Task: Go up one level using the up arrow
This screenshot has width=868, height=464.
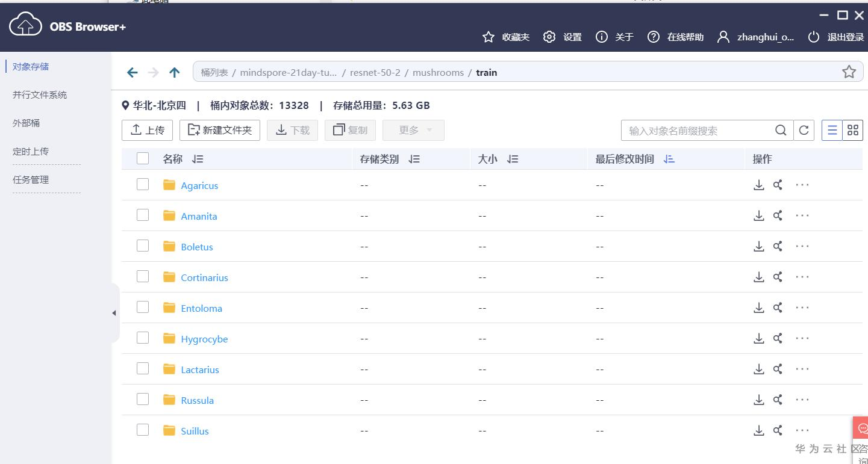Action: 174,72
